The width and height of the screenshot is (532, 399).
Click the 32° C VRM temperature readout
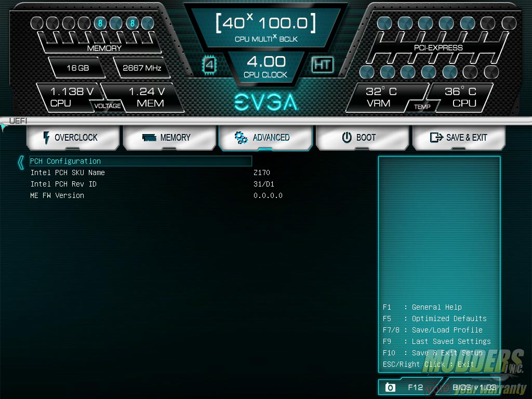(381, 97)
